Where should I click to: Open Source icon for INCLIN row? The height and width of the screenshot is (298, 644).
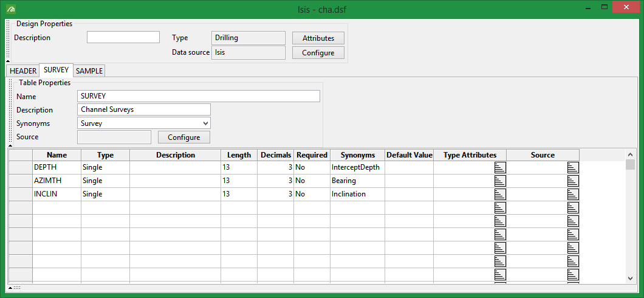(x=573, y=194)
